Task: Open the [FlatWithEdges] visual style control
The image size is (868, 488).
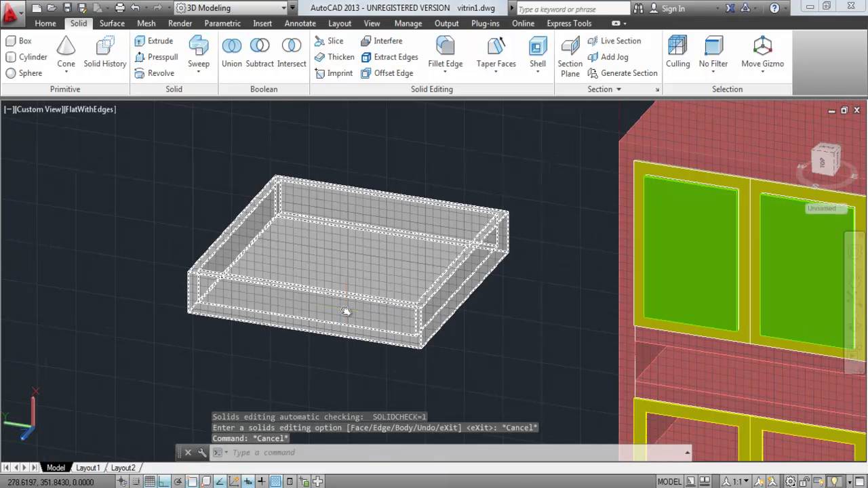Action: pos(90,109)
